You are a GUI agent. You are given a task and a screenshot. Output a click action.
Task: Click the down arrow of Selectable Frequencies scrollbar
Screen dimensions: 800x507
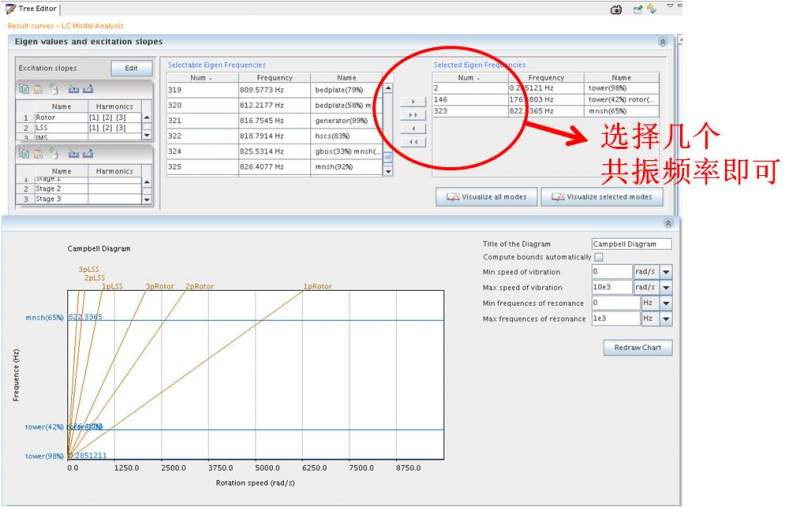(388, 171)
